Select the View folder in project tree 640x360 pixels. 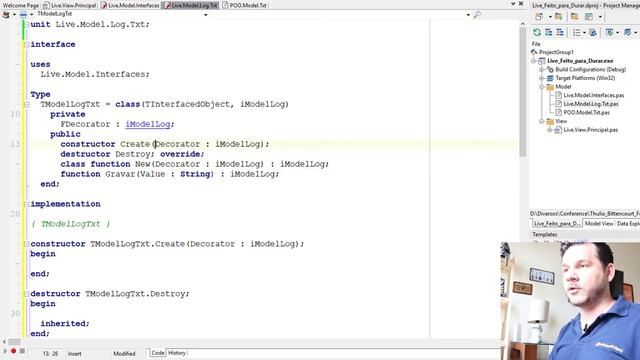click(x=561, y=121)
